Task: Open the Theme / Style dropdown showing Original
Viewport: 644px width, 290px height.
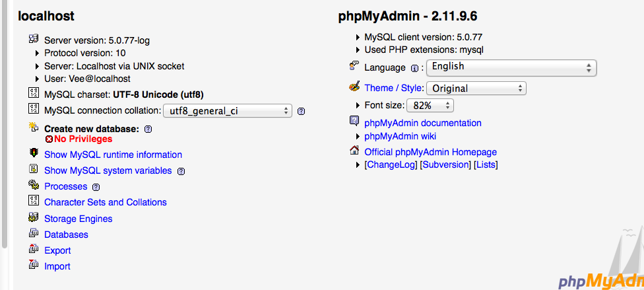Action: (476, 88)
